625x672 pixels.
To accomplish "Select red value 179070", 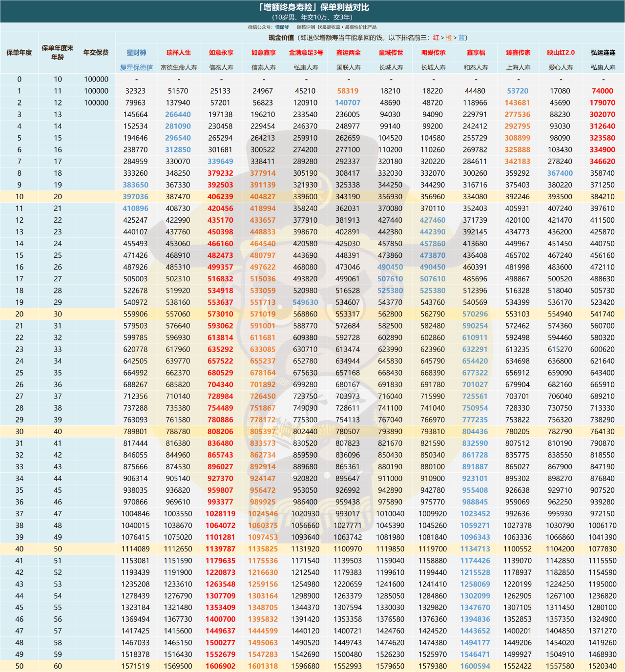I will (x=603, y=103).
